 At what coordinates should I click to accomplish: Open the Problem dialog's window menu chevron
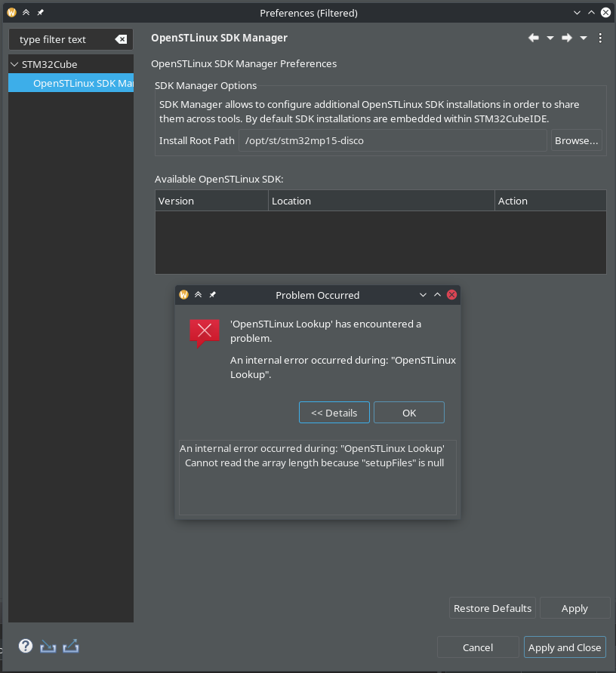point(423,295)
